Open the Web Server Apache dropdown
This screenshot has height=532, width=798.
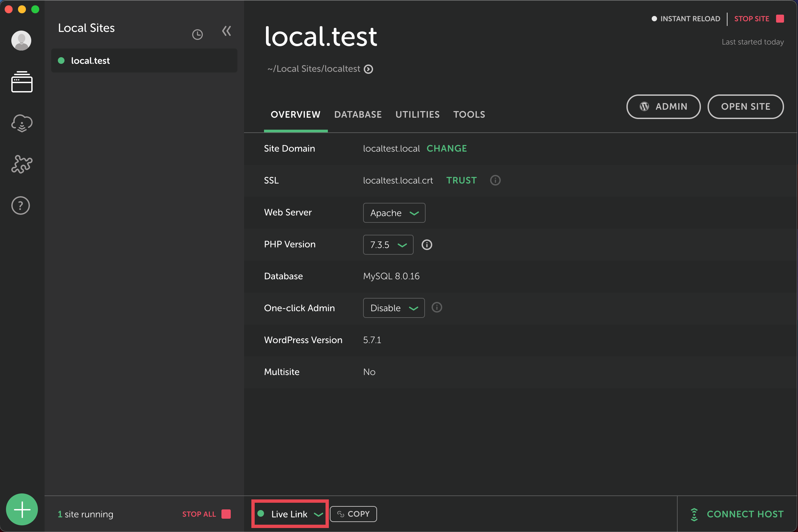(x=394, y=213)
